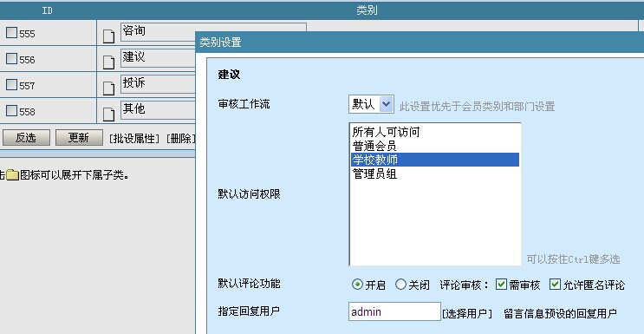This screenshot has width=644, height=334.
Task: Select 管理员组 in the permission list
Action: (x=434, y=174)
